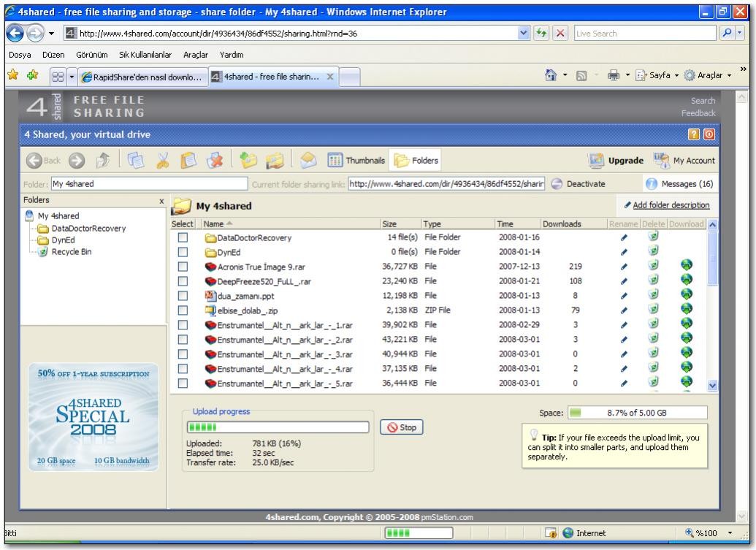Check the box next to DynEd folder
The image size is (756, 550).
click(183, 252)
